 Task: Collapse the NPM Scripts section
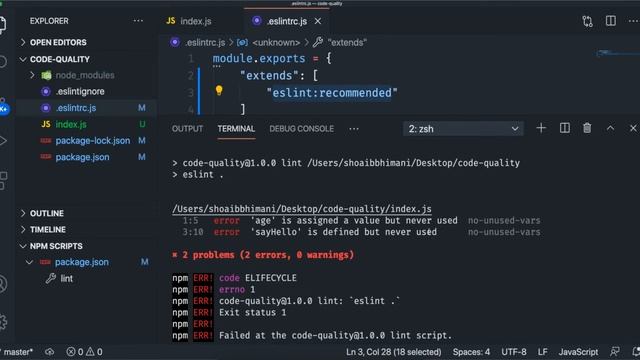coord(56,246)
